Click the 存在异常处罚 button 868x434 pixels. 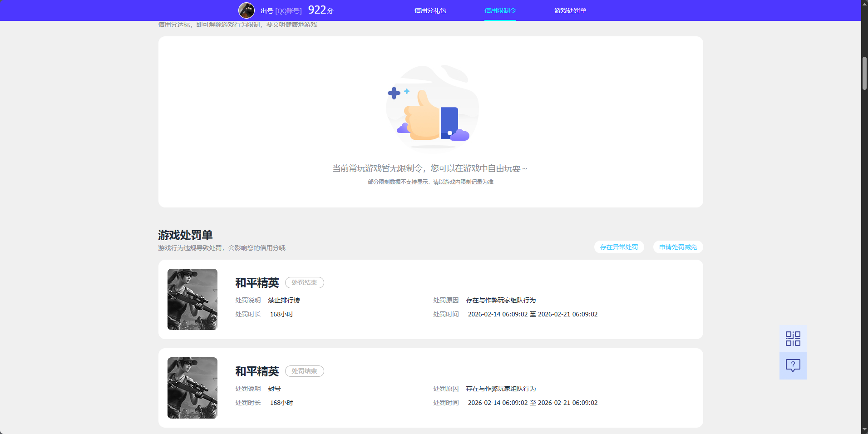point(619,247)
